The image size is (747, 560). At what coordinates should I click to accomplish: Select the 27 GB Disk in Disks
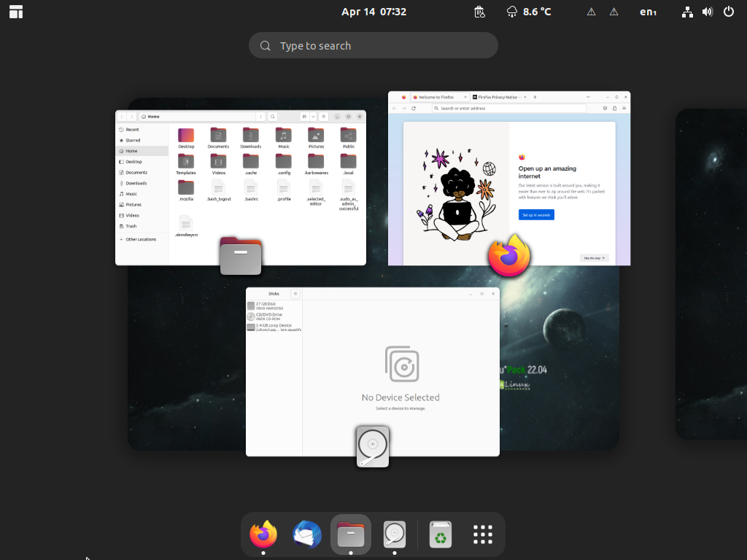274,306
